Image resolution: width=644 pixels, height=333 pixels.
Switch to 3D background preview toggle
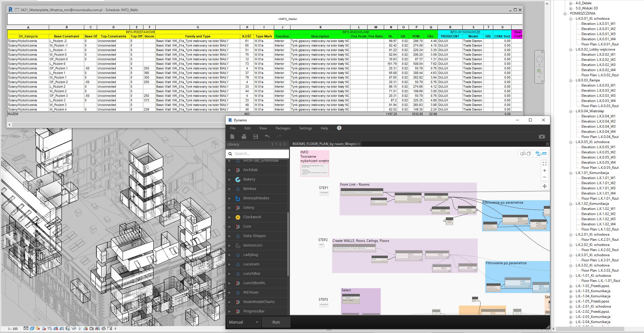point(525,154)
